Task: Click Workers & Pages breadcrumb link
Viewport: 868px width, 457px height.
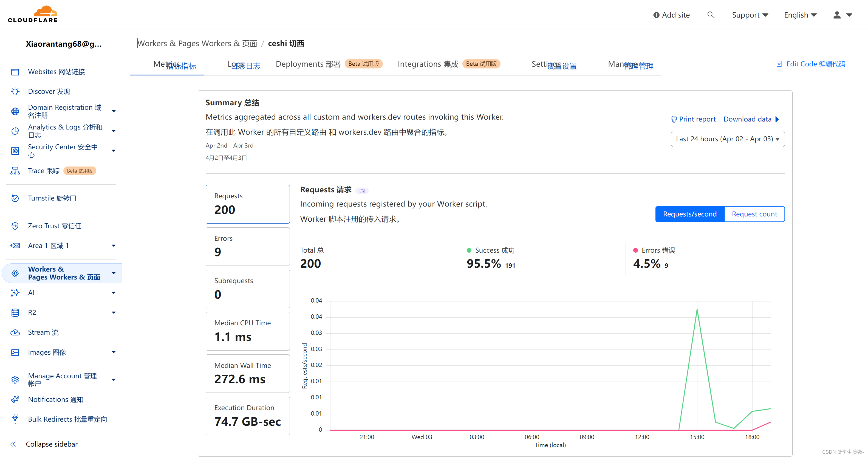Action: point(197,43)
